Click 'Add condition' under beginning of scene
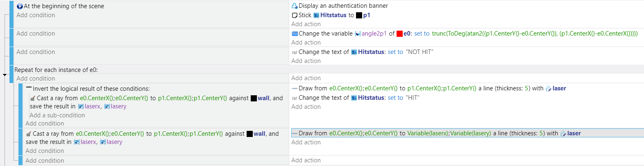 [36, 15]
